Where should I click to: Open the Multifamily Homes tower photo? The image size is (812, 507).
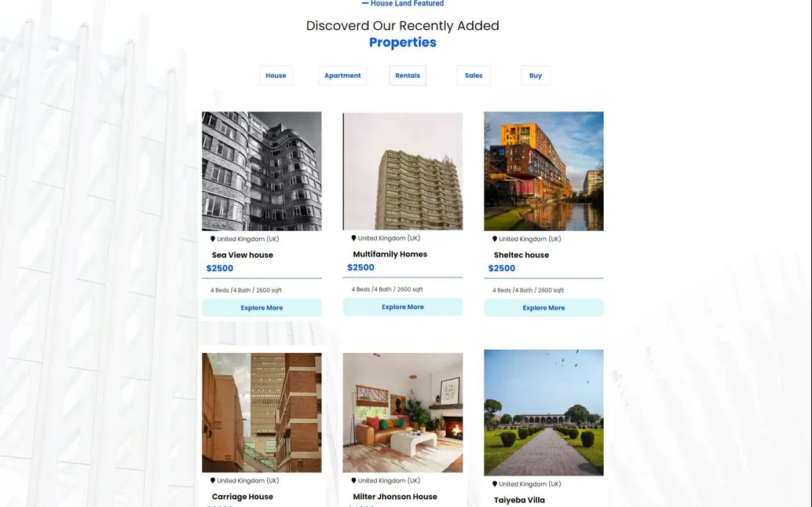click(403, 171)
